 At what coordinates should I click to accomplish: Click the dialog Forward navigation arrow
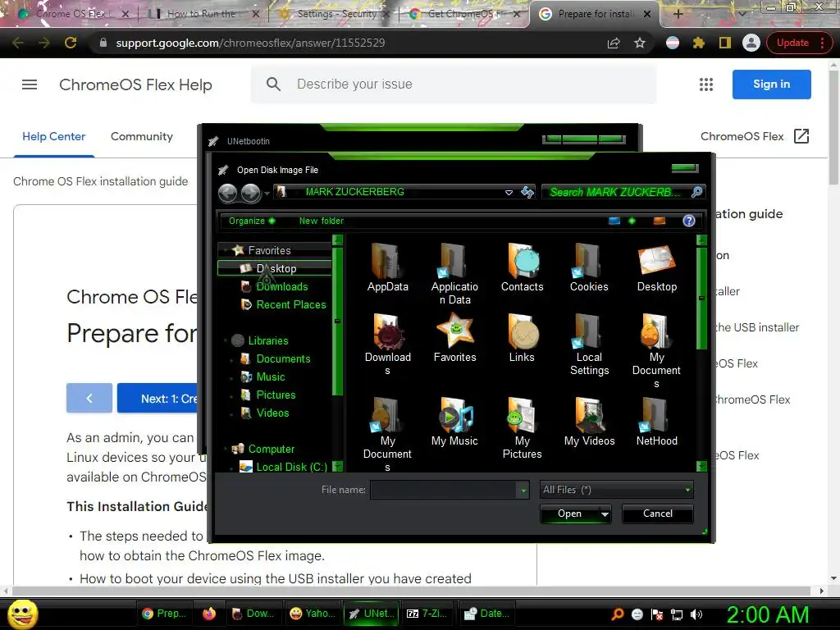pyautogui.click(x=250, y=192)
